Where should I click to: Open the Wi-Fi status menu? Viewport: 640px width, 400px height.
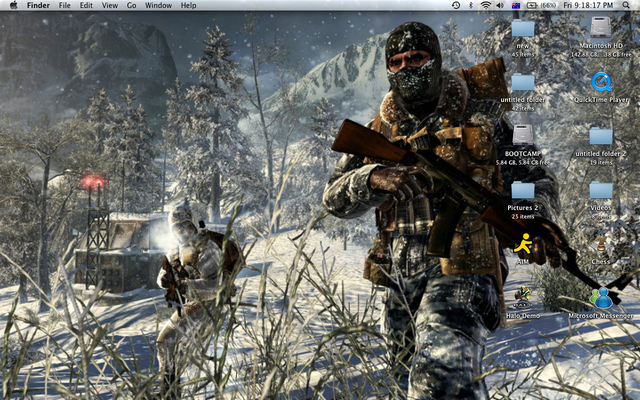pos(486,5)
